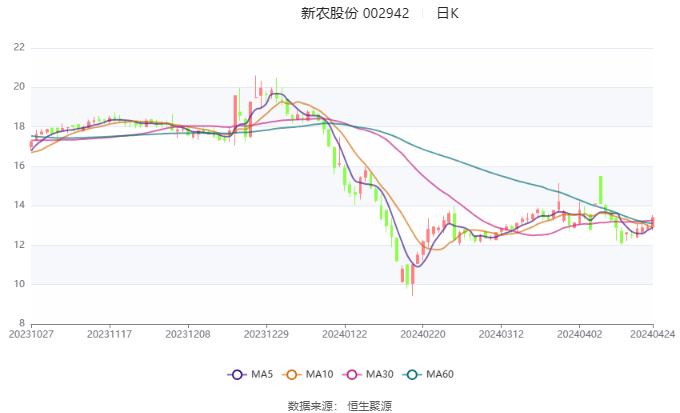Toggle the MA5 series via its label
Screen dimensions: 680x413
tap(262, 374)
